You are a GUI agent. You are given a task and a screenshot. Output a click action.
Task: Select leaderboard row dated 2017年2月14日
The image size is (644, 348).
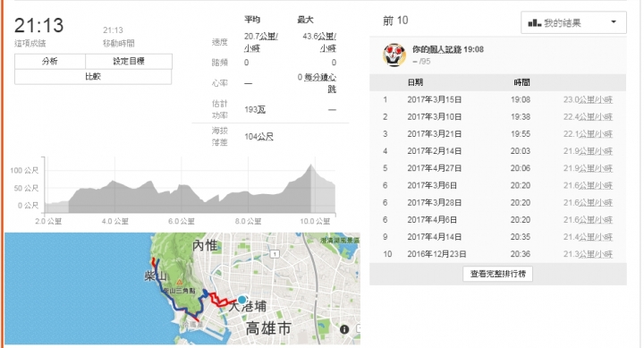click(498, 151)
